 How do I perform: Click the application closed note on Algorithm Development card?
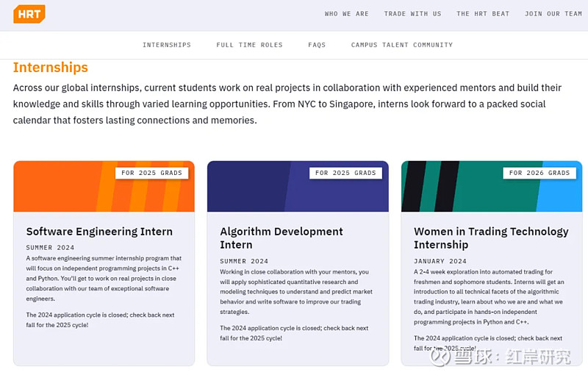point(294,333)
